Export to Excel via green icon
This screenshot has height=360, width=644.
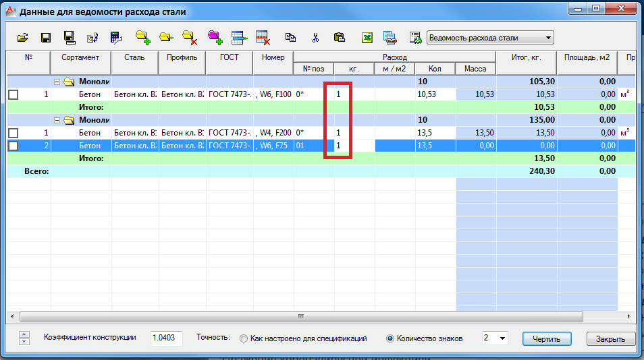point(367,38)
